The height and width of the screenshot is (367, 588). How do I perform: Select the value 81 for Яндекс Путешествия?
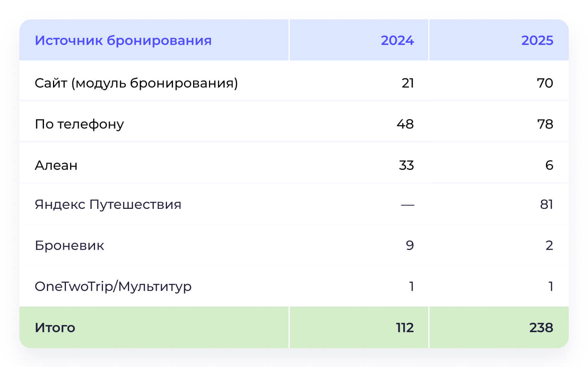point(546,205)
